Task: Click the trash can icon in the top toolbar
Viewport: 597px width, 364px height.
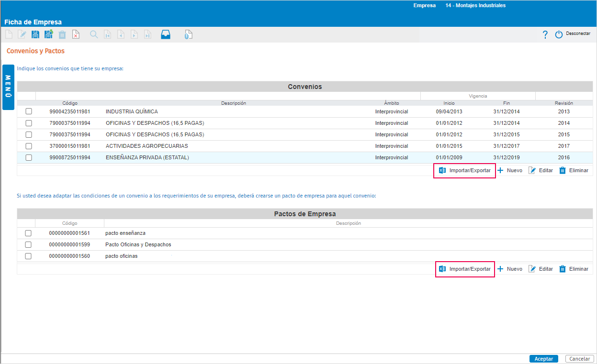Action: (x=62, y=34)
